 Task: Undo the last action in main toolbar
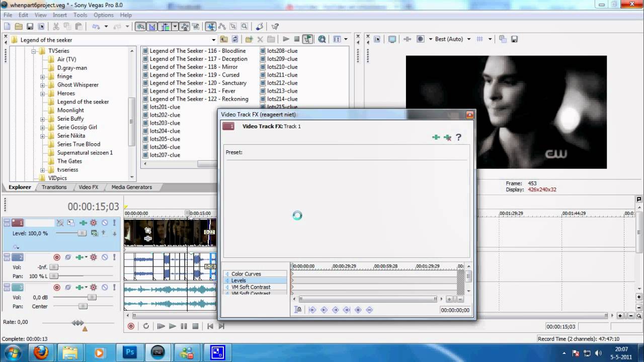[96, 27]
